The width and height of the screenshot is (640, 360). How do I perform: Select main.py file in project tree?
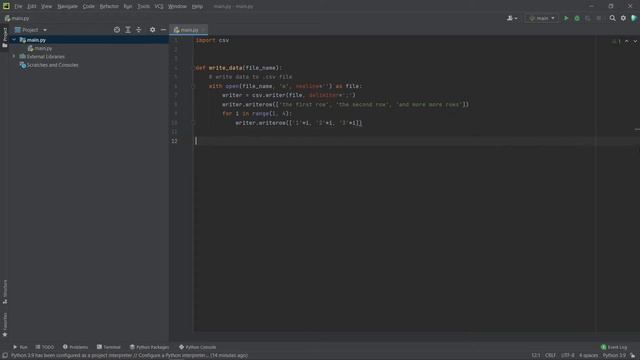click(x=40, y=48)
